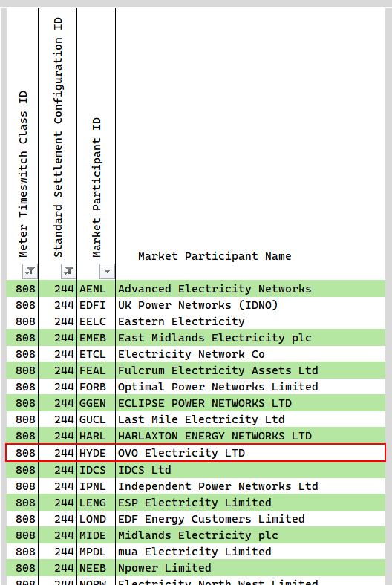This screenshot has height=585, width=392.
Task: Select cell ESP Electricity Limited
Action: click(x=250, y=503)
